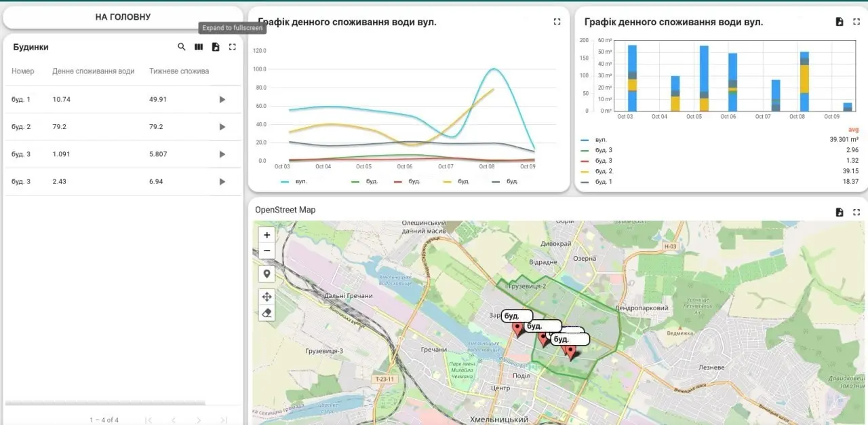Export bar chart data via file icon
This screenshot has width=868, height=425.
840,22
